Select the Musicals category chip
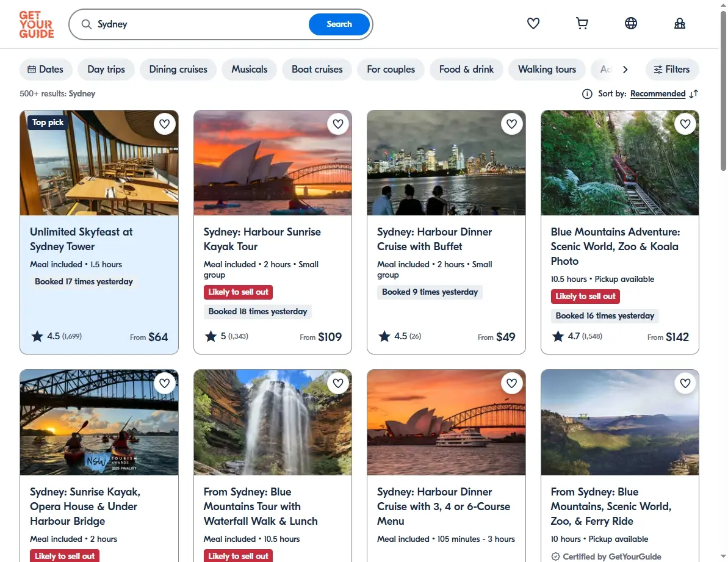The height and width of the screenshot is (562, 728). pos(250,69)
